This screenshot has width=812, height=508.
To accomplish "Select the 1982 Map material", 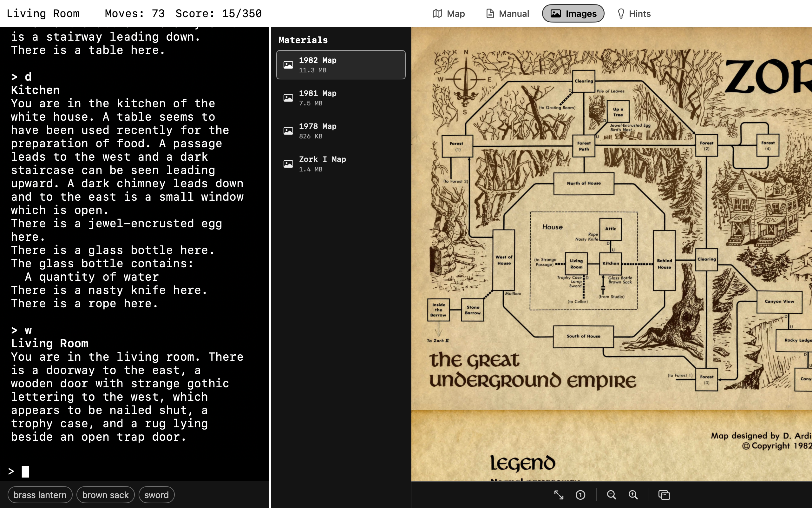I will [341, 65].
